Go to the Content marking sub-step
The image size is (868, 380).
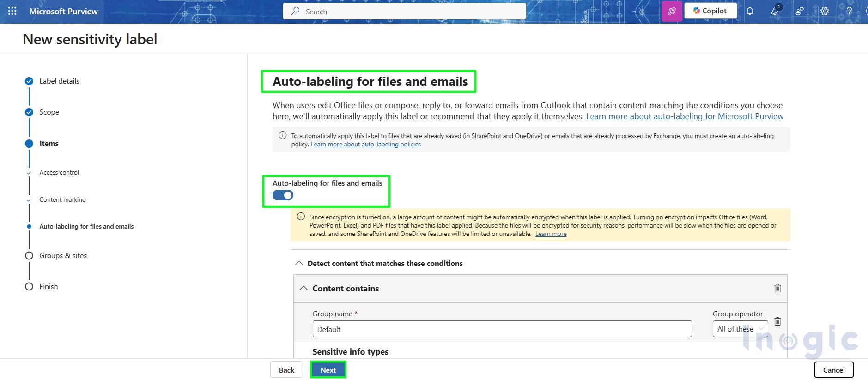(62, 199)
